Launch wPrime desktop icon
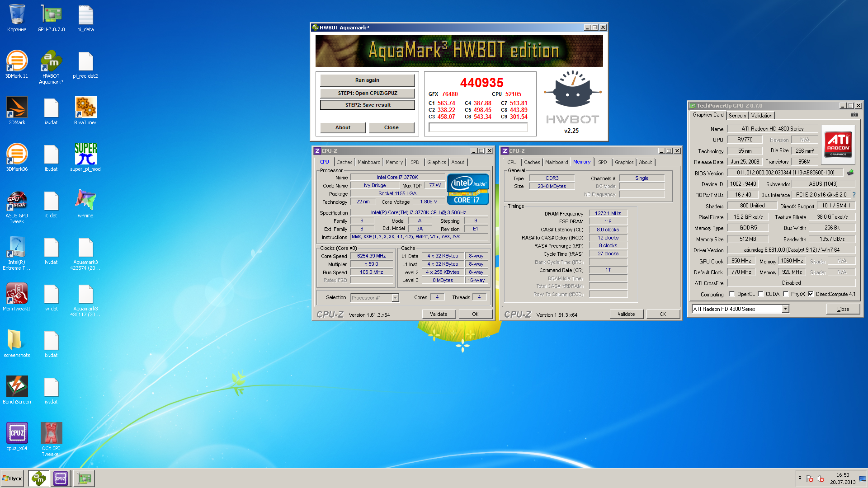This screenshot has width=868, height=488. (x=85, y=204)
